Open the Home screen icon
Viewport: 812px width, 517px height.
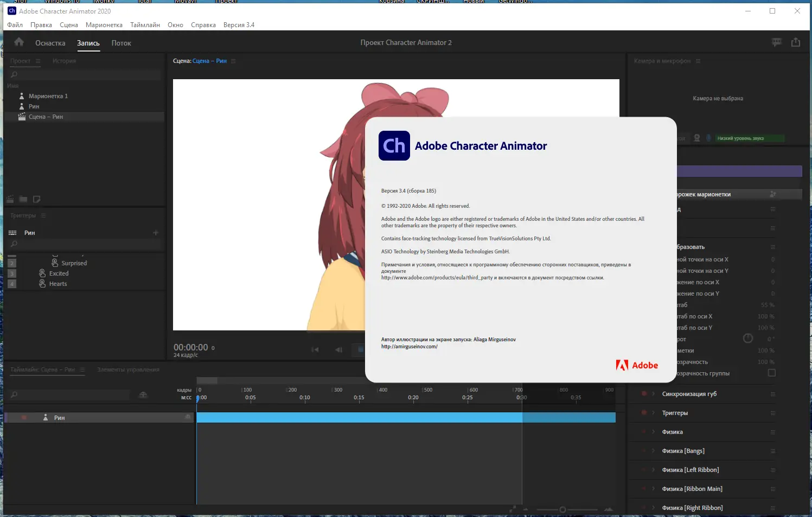[18, 42]
